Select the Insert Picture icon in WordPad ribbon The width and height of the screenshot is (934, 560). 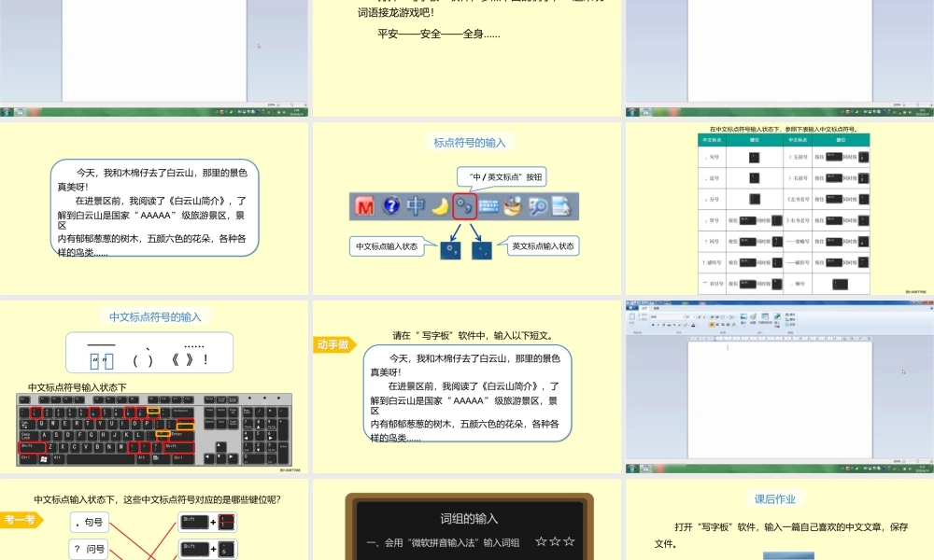(x=743, y=317)
